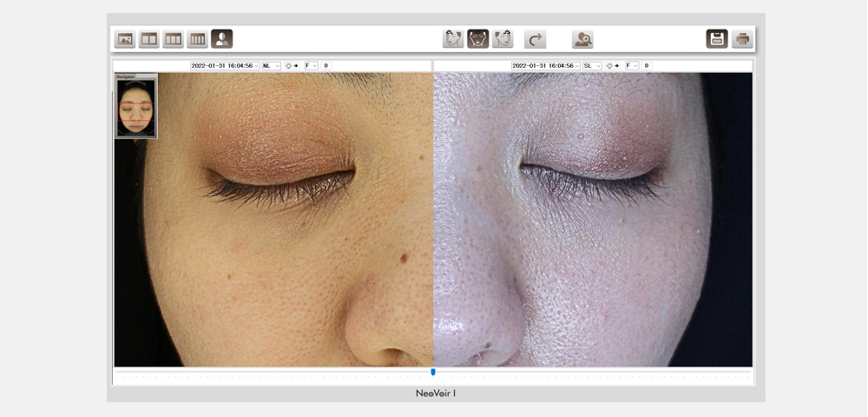Open the magnifier image search tool

[582, 39]
